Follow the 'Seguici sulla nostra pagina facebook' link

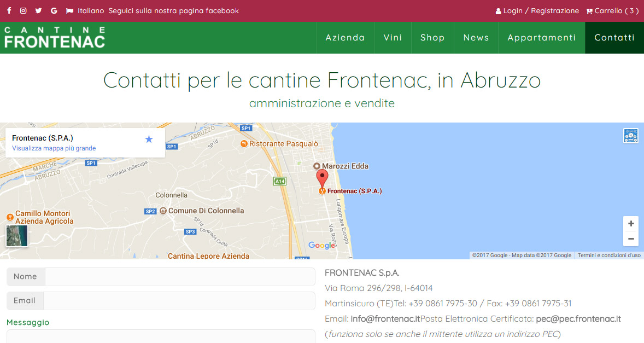173,11
